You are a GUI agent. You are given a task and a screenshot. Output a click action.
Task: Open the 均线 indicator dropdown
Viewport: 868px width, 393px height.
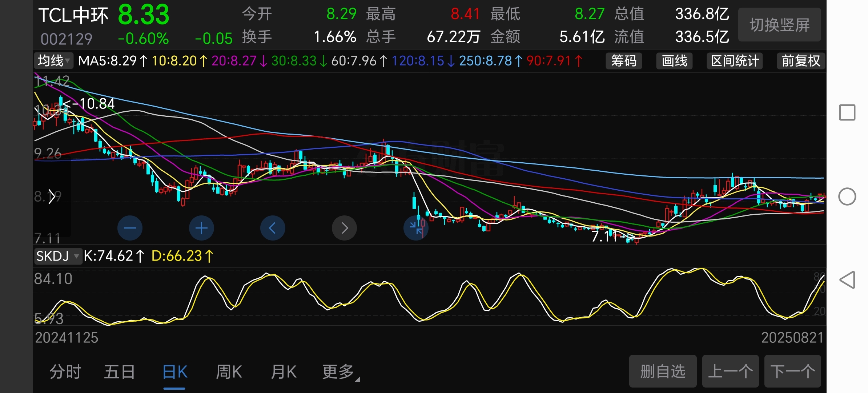[x=54, y=61]
